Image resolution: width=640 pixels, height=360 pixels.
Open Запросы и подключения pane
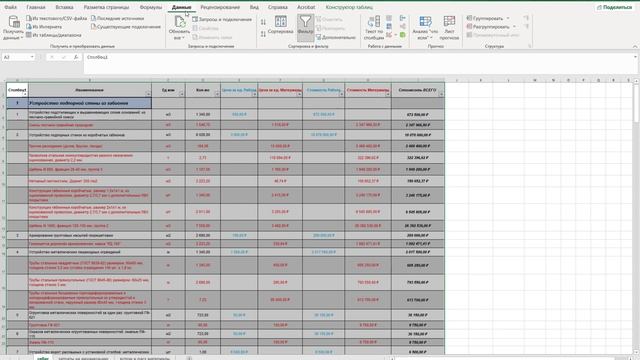tap(222, 19)
